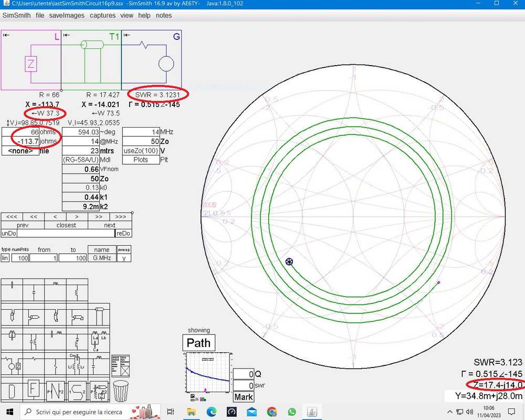Choose the series parallel-LC tank component
The image size is (525, 420).
pos(12,340)
